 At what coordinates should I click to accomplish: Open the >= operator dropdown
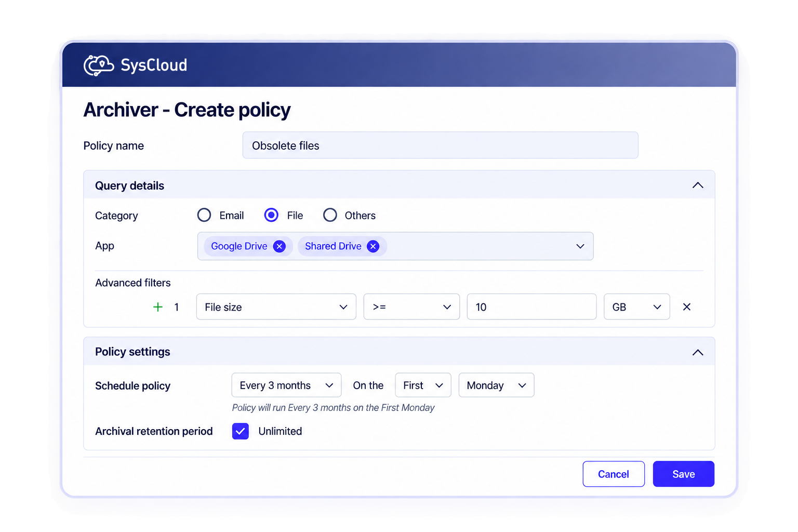pos(411,307)
